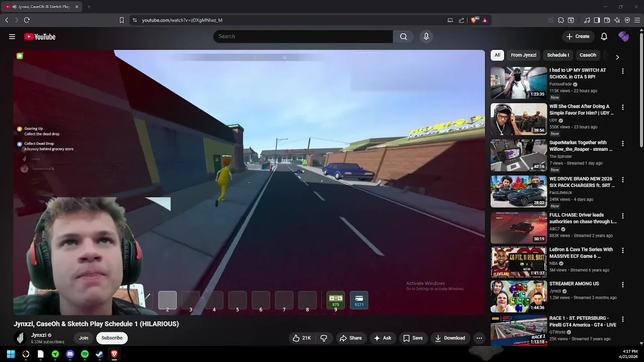Select the CaseOh filter chip
Image resolution: width=644 pixels, height=362 pixels.
(x=588, y=55)
